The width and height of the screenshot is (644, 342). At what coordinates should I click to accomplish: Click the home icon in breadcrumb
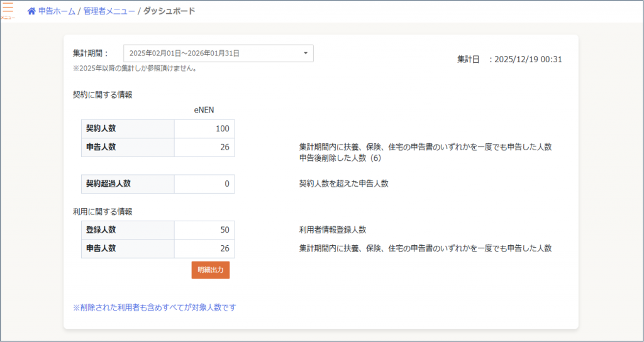31,11
